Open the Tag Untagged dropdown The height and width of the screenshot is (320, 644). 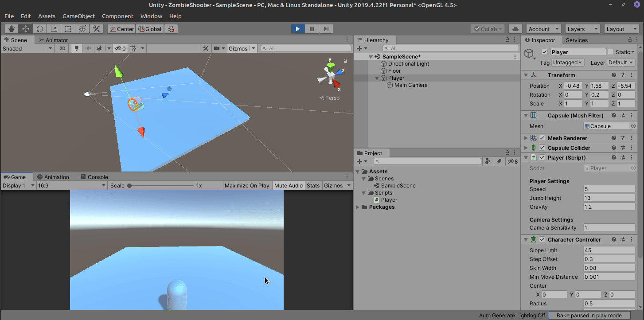click(x=568, y=62)
